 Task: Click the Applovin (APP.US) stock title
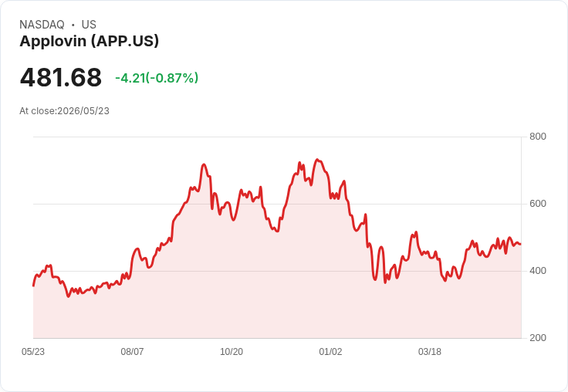click(x=89, y=42)
